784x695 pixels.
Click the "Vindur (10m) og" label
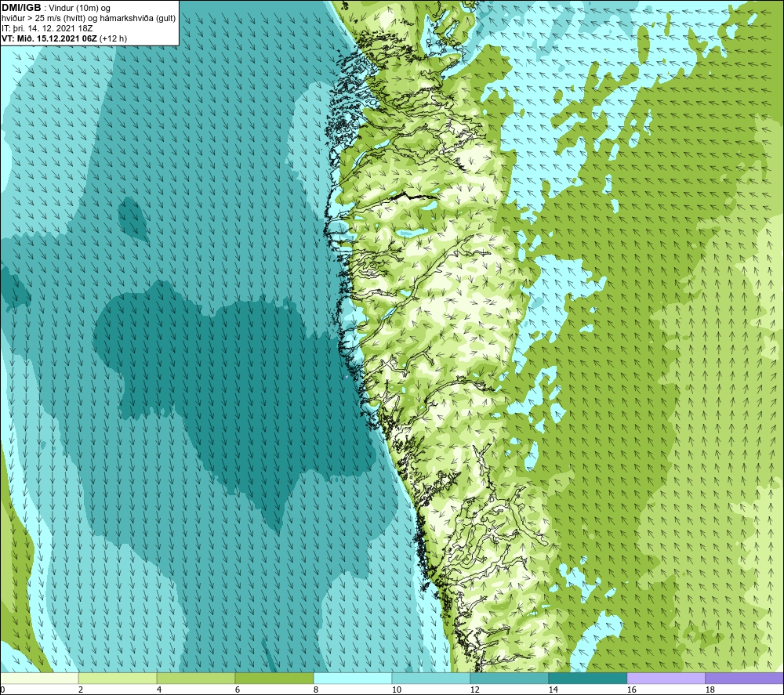[80, 9]
